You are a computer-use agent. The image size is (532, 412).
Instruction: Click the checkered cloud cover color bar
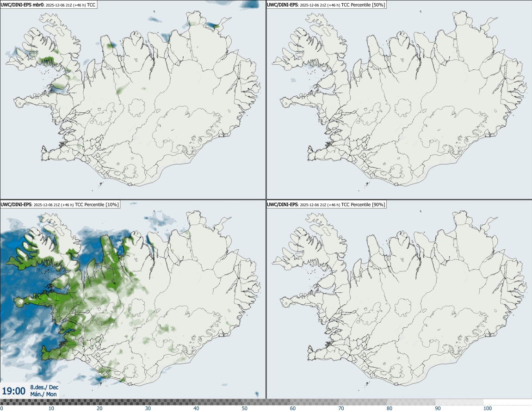pyautogui.click(x=266, y=402)
